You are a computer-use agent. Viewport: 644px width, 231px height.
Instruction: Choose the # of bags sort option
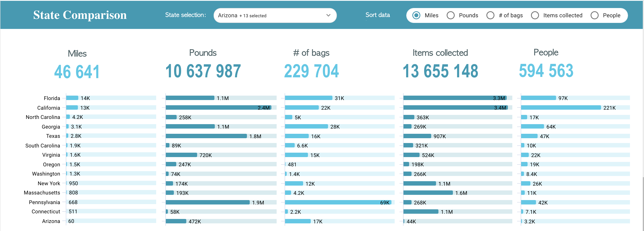[x=490, y=15]
